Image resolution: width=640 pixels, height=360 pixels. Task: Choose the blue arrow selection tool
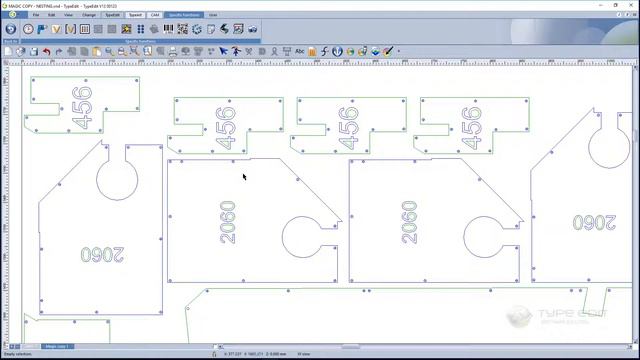pyautogui.click(x=223, y=51)
